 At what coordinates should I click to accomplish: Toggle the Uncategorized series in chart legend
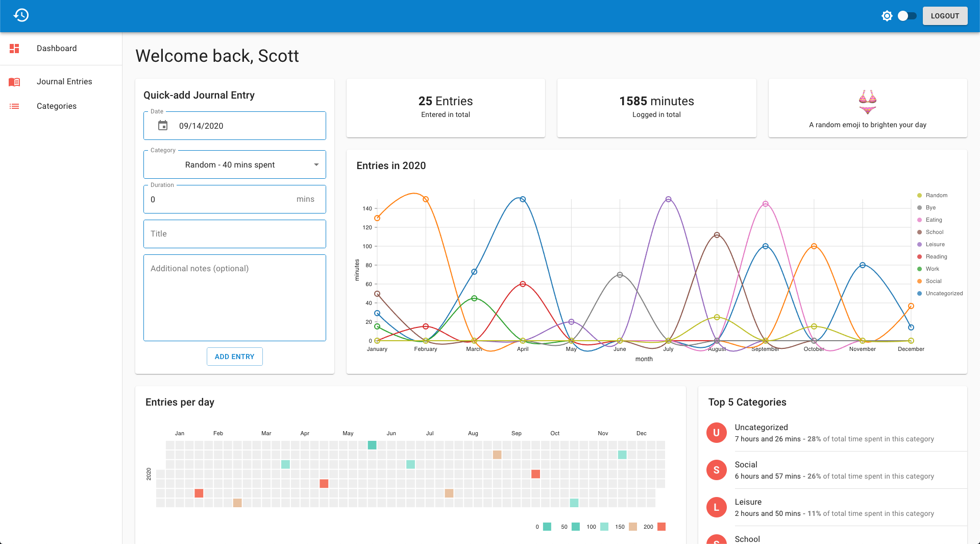tap(940, 293)
